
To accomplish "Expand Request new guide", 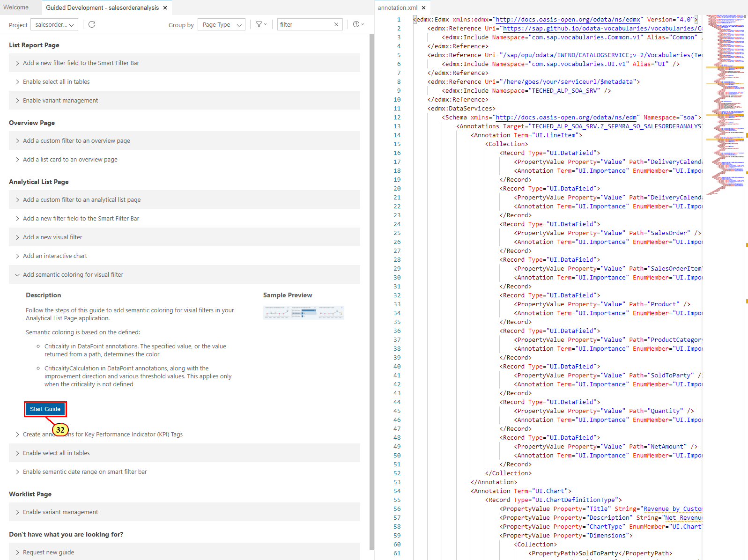I will tap(185, 552).
